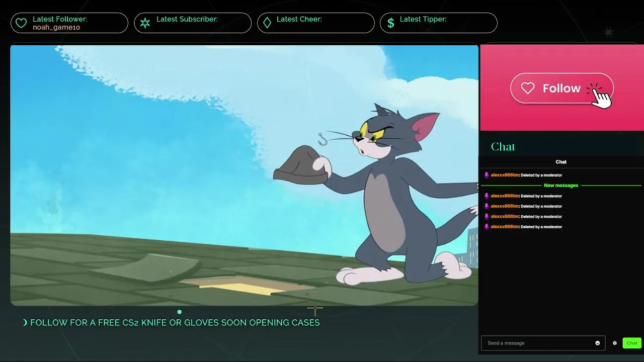Click the Latest Cheer: label
The height and width of the screenshot is (362, 644).
pos(299,19)
